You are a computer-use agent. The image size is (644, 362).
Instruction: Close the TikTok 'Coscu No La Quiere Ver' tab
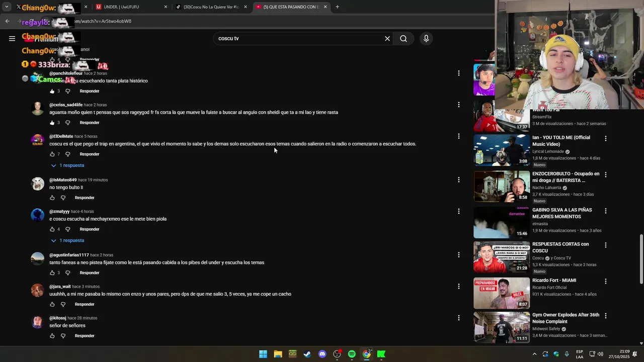pos(246,7)
